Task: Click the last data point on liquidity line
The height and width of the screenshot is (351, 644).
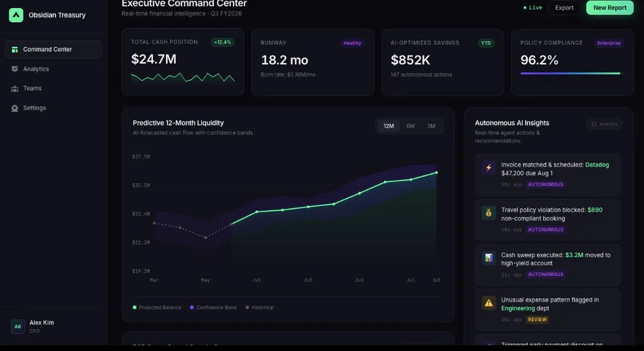Action: [436, 172]
